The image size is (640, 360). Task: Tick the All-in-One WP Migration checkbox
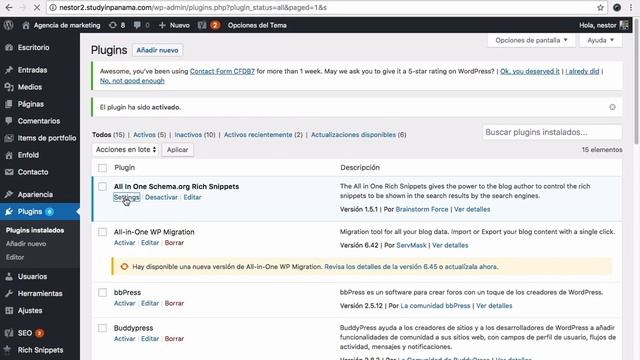[x=102, y=232]
